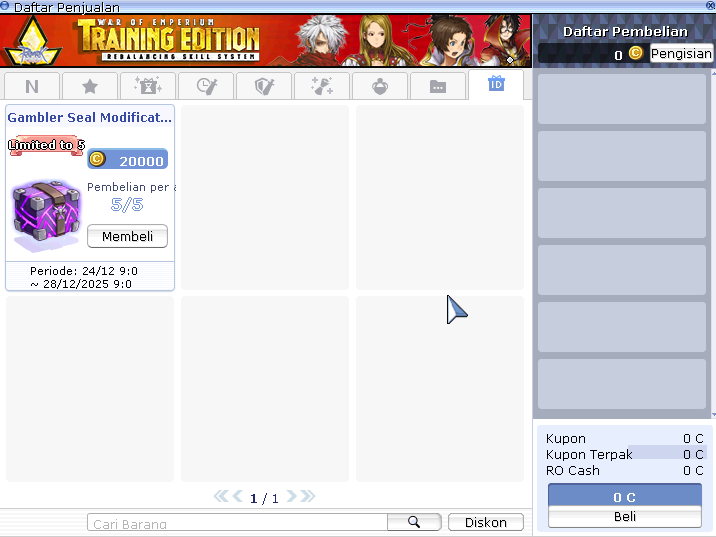Open the shield and sword tab

pyautogui.click(x=264, y=86)
